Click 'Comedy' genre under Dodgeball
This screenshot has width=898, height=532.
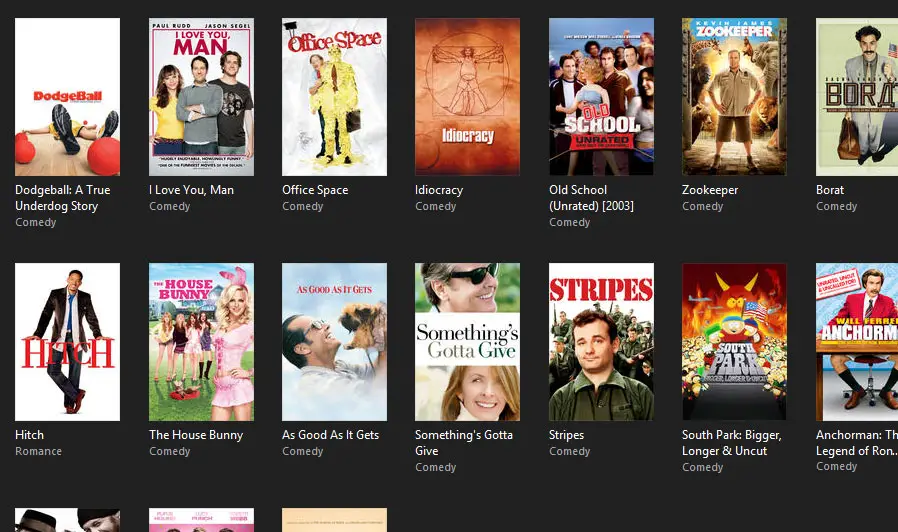coord(36,222)
